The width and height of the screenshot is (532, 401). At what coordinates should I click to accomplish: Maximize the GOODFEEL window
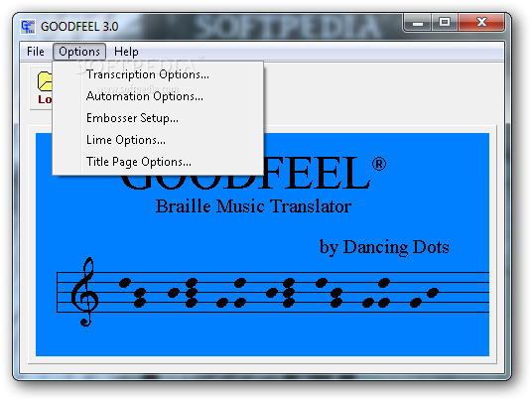pyautogui.click(x=445, y=23)
